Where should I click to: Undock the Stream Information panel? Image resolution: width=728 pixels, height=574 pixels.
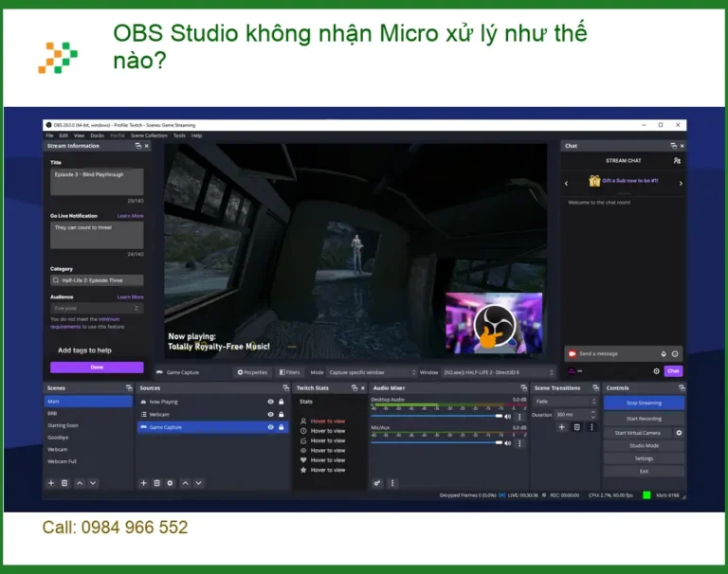click(x=137, y=146)
